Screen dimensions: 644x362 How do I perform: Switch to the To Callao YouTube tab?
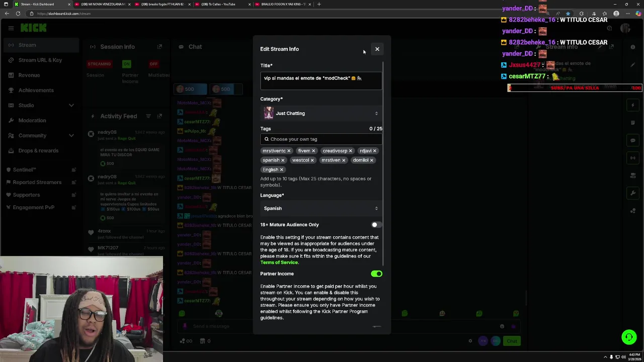(x=222, y=4)
